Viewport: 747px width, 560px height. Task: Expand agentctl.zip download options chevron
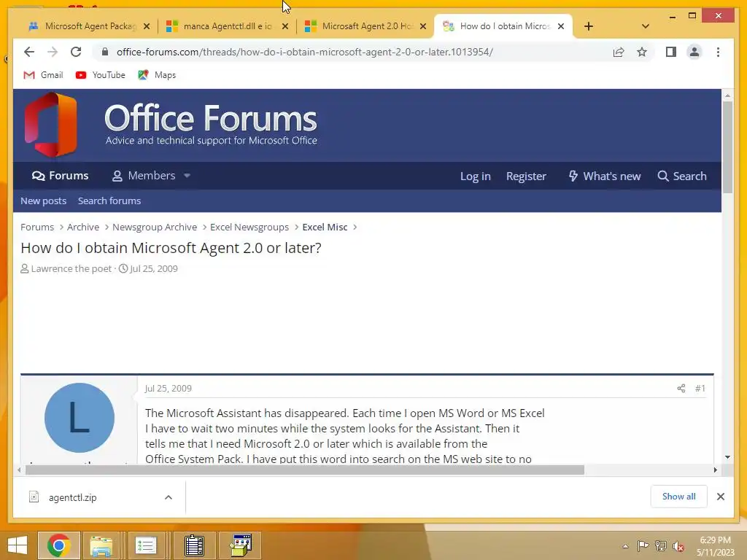169,497
